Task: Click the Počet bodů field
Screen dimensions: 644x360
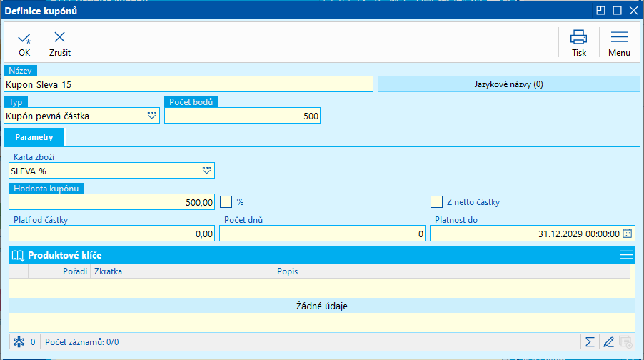Action: coord(242,116)
